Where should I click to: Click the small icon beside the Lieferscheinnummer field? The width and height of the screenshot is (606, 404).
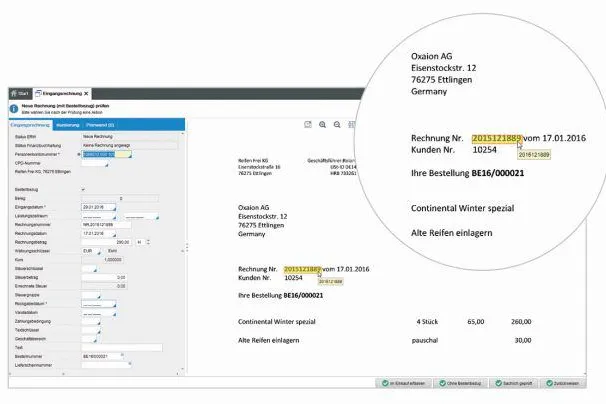point(130,363)
